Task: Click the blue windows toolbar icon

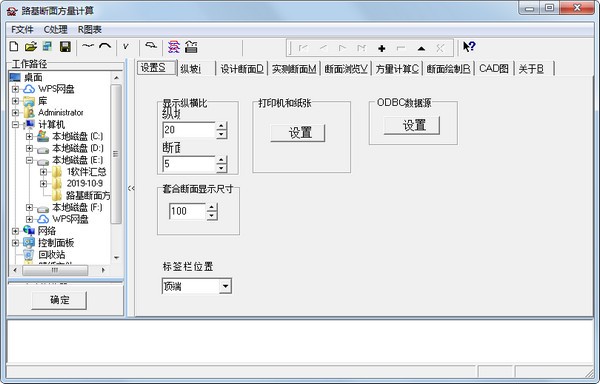Action: click(x=47, y=47)
